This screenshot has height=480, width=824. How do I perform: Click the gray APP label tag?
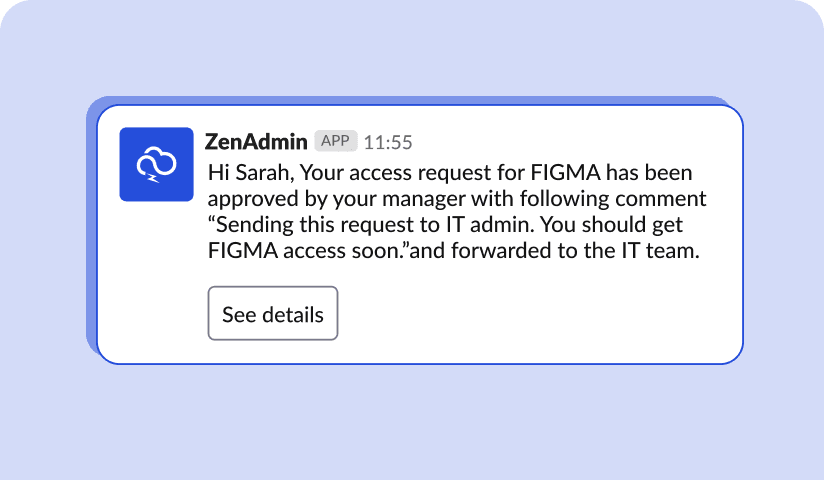336,141
